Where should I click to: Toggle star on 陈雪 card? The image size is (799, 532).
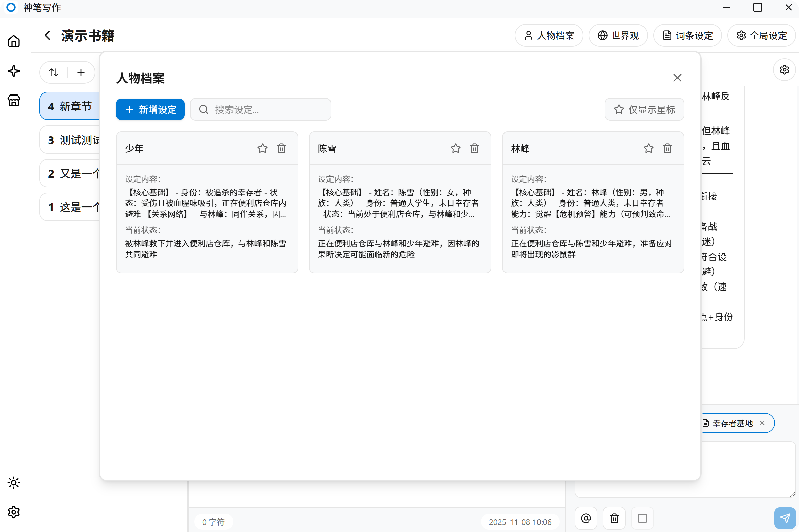(455, 148)
